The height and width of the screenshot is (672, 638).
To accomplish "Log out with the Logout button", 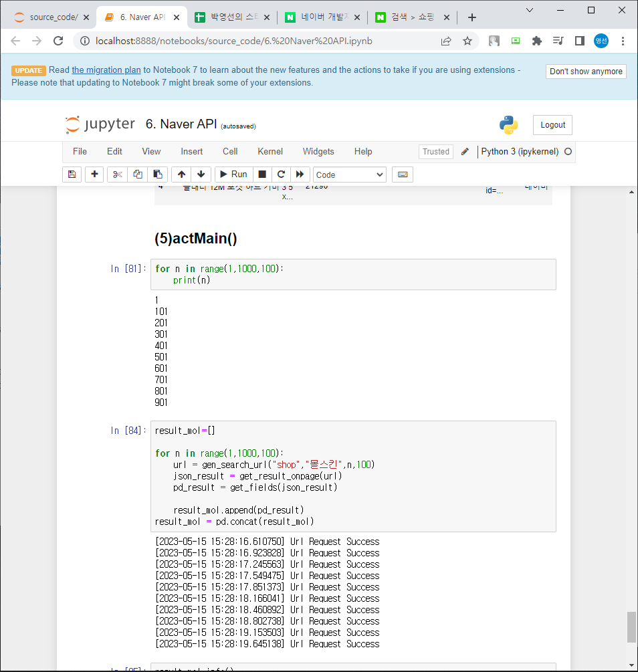I will 552,125.
